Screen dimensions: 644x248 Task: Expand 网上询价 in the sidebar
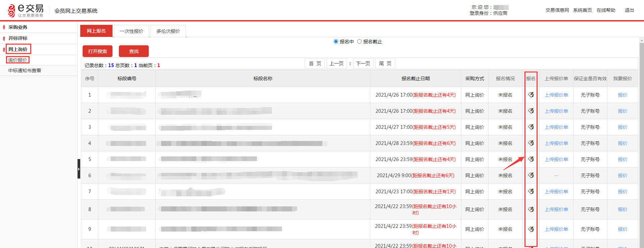[18, 49]
